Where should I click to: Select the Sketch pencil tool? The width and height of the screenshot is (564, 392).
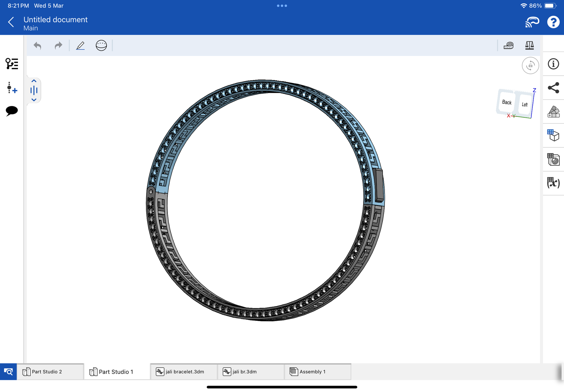(80, 46)
